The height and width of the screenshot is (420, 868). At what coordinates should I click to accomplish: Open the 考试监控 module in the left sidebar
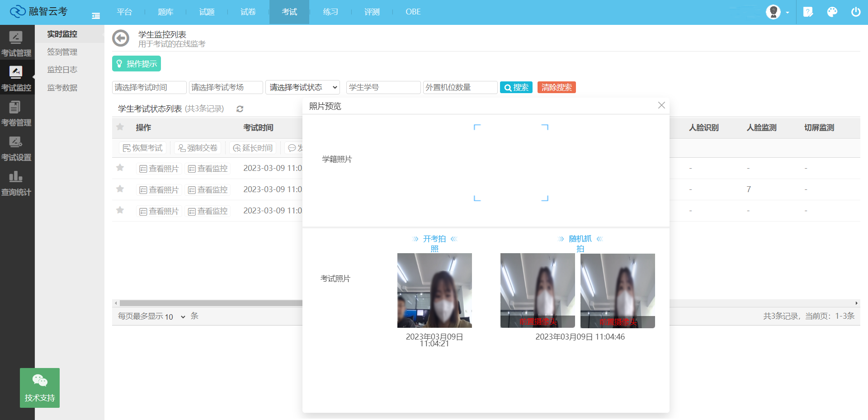coord(17,77)
